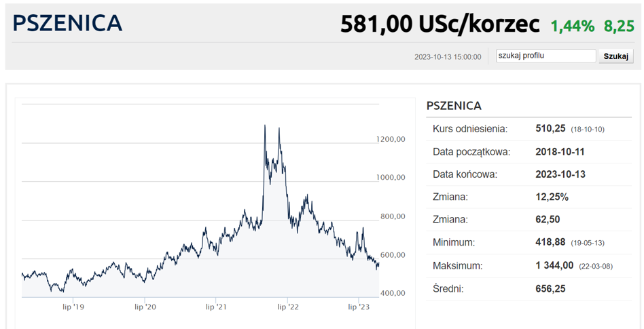The height and width of the screenshot is (329, 644).
Task: Click the lip '22 axis label
Action: 288,307
